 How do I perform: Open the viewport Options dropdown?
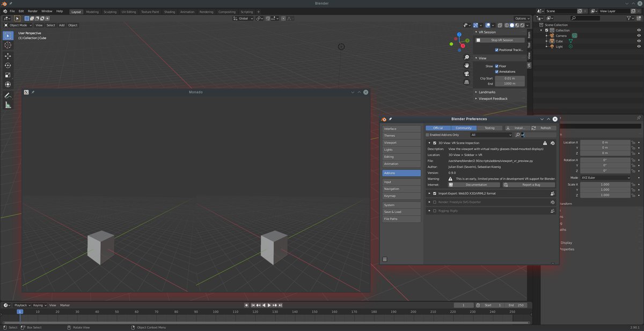point(522,18)
